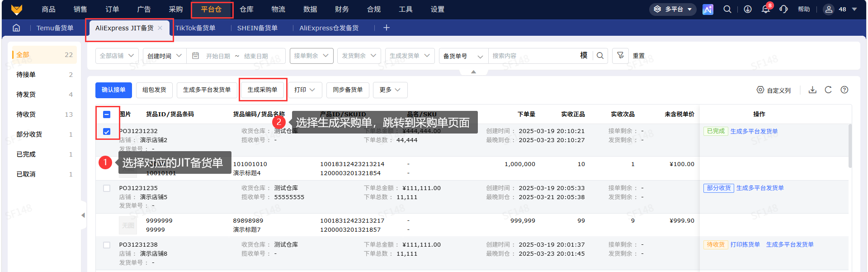Switch to AliExpress仓发备货 tab
Screen dimensions: 868x272
tap(329, 28)
